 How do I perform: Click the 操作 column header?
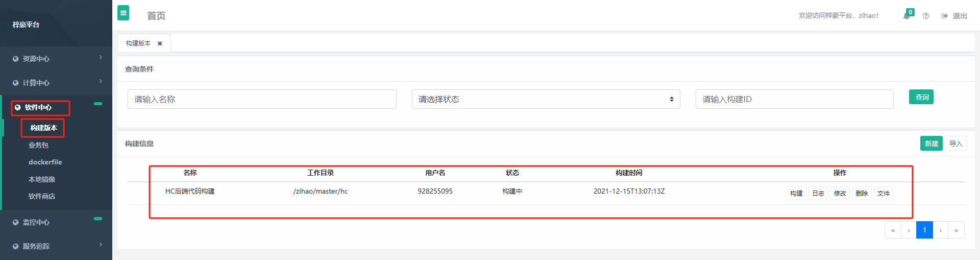click(840, 173)
